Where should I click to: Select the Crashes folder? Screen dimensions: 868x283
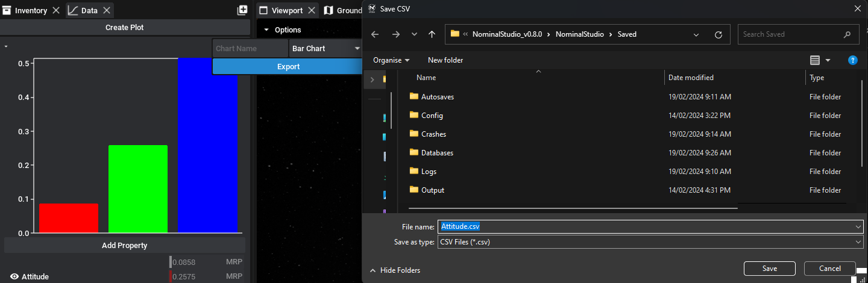pos(433,134)
